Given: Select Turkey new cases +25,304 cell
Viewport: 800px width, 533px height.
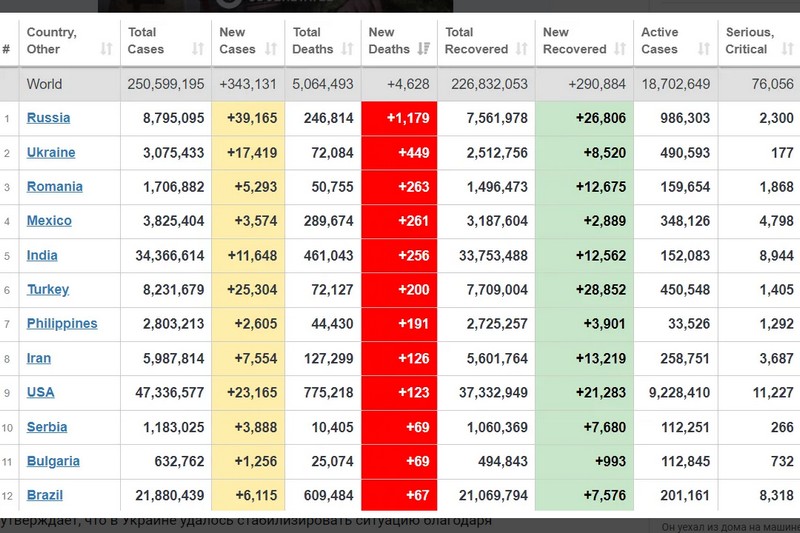Looking at the screenshot, I should click(248, 290).
